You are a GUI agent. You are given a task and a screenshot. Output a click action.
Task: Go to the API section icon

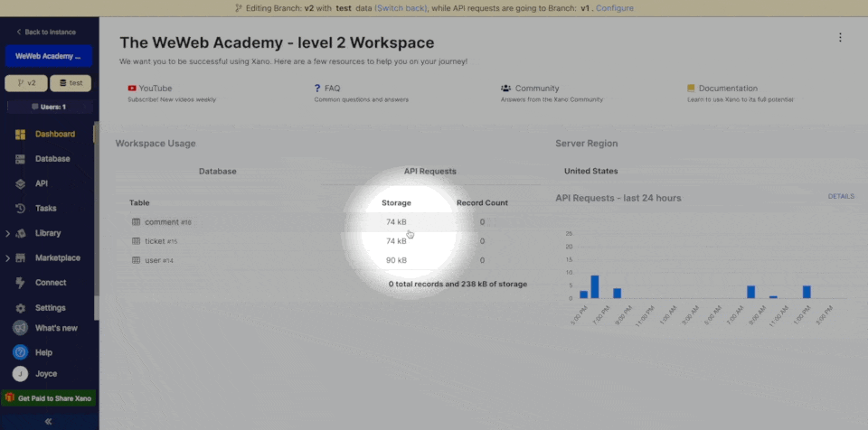pos(20,183)
